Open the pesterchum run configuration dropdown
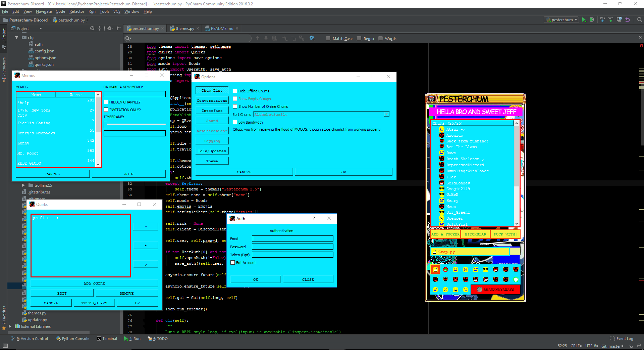644x350 pixels. point(561,20)
